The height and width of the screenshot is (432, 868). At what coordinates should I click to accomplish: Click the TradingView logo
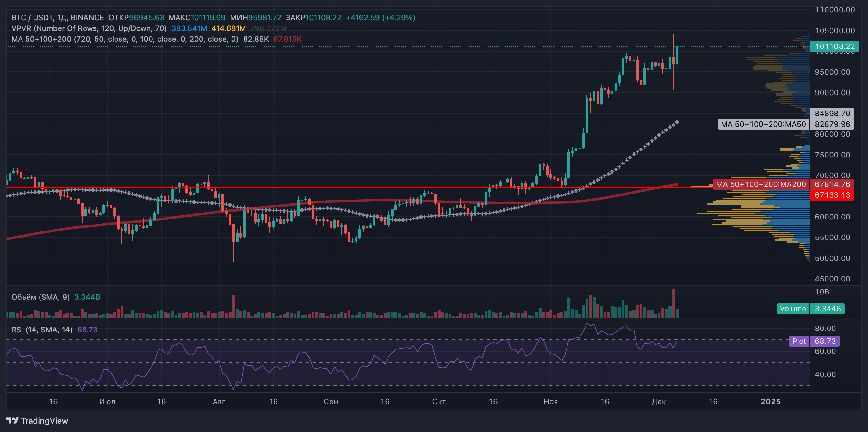(37, 421)
